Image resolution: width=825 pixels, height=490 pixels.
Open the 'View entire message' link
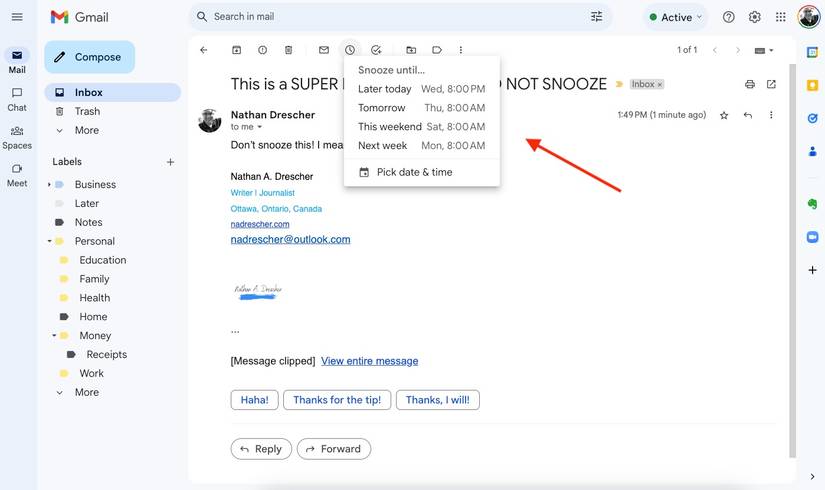coord(369,361)
